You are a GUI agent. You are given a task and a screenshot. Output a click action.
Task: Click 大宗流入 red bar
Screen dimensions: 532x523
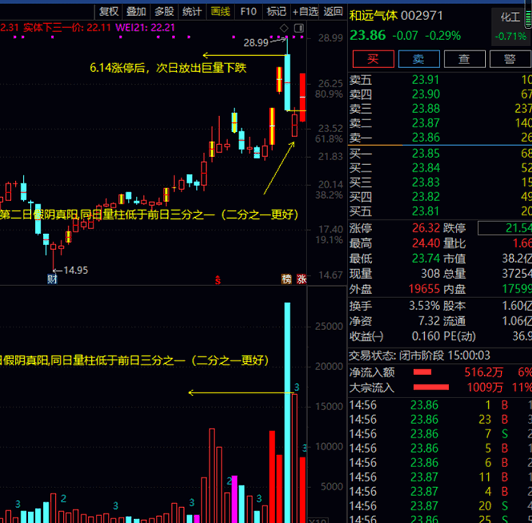click(x=431, y=387)
